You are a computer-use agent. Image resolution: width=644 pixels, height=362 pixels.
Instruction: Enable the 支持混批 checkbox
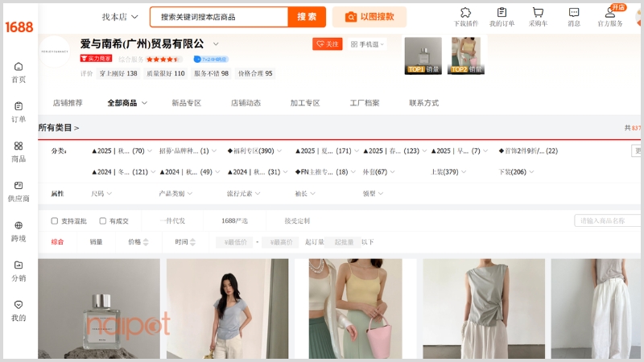tap(55, 220)
